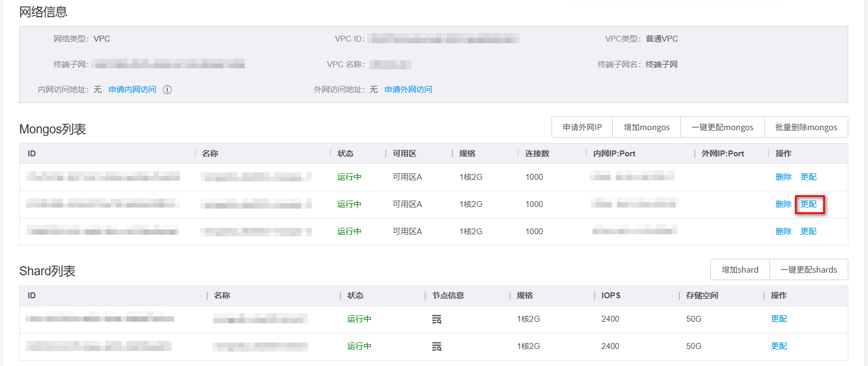Click 更配 in the first mongos row

[x=808, y=177]
